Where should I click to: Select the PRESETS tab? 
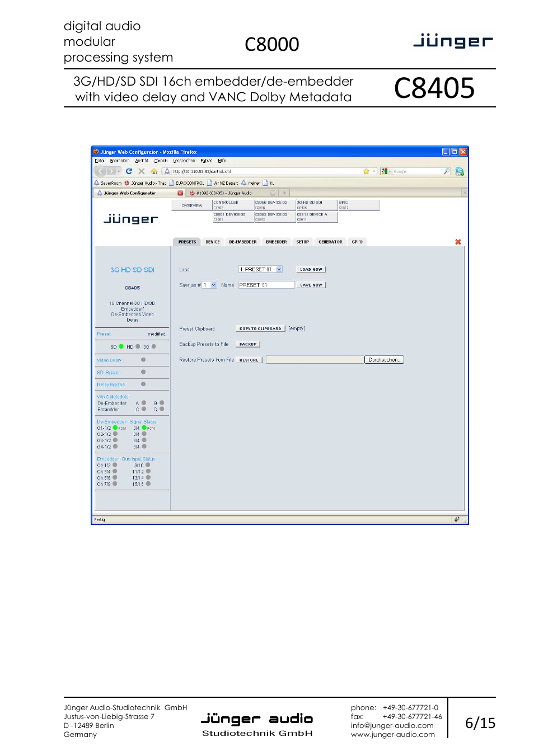187,242
